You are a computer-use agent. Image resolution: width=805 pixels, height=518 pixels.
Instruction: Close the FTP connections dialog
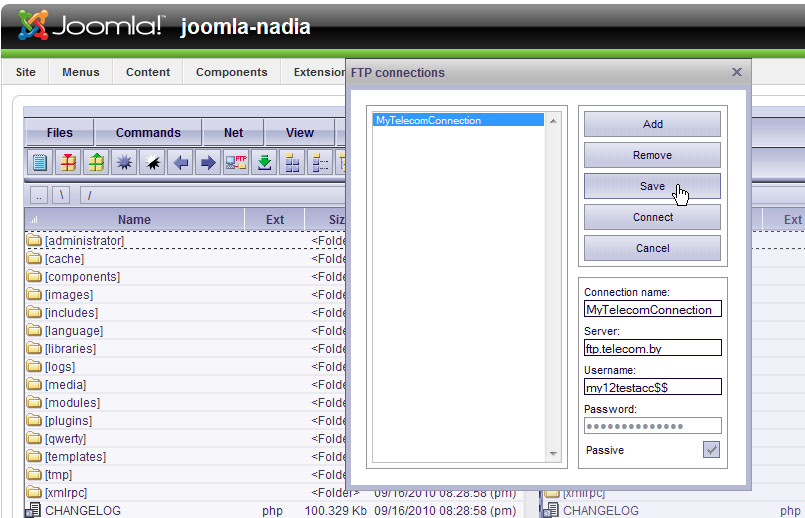[737, 72]
